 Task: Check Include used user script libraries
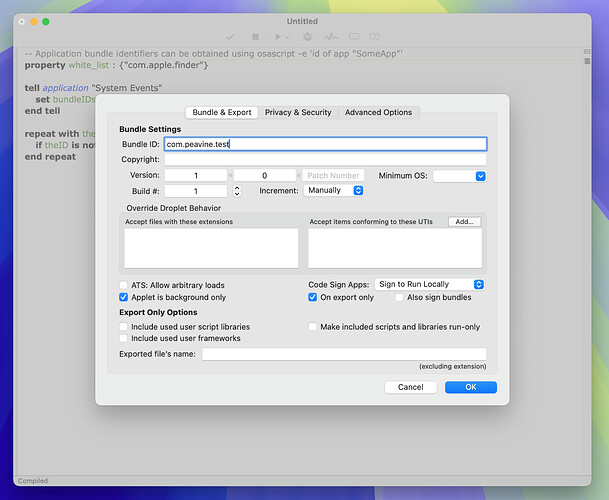(124, 327)
